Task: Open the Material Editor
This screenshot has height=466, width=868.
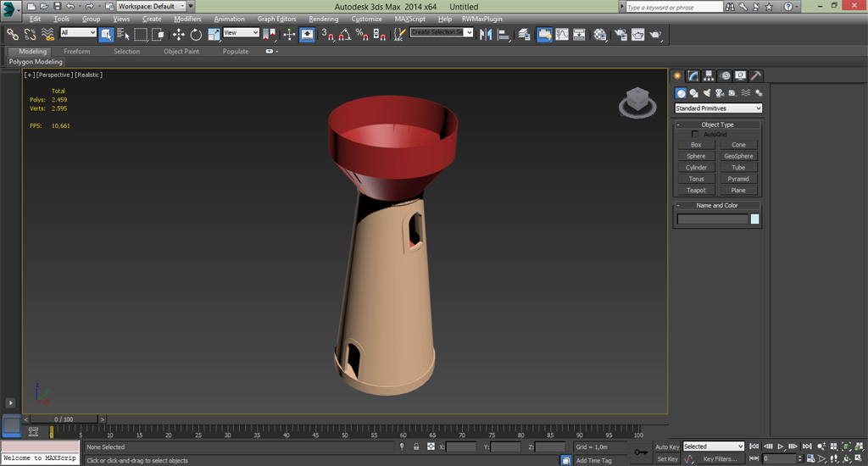Action: click(600, 35)
